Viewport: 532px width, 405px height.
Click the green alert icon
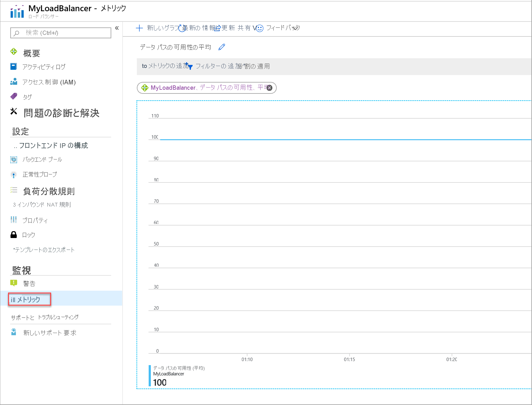pyautogui.click(x=14, y=283)
